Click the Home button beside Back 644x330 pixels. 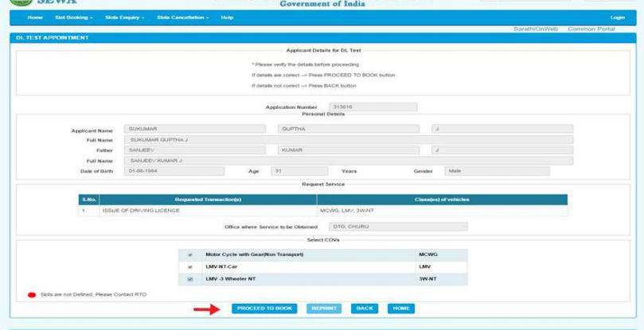[x=401, y=309]
